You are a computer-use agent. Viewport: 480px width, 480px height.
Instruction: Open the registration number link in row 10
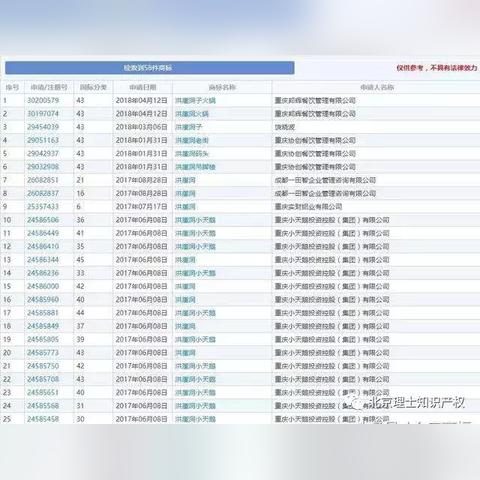43,220
